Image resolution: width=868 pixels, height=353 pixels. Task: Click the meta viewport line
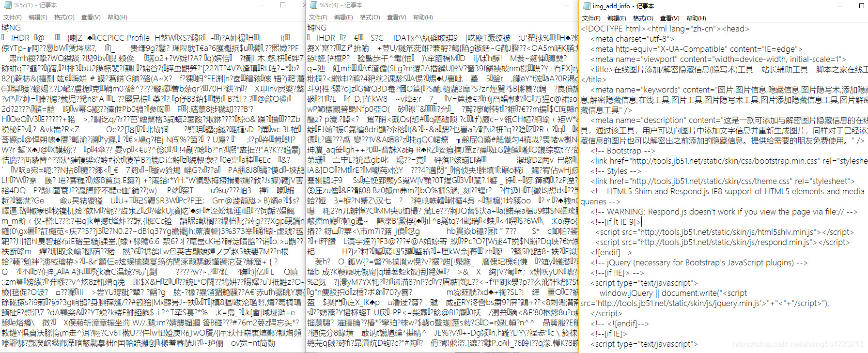718,59
